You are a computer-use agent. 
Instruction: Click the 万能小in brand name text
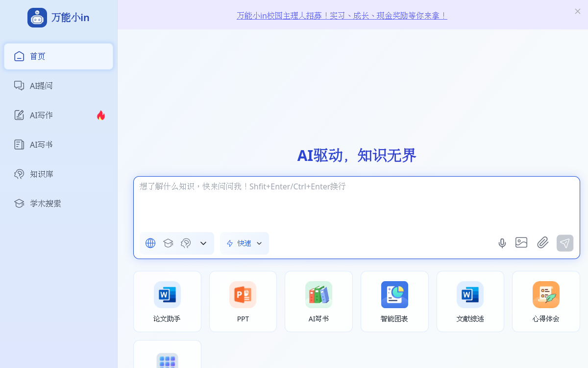(71, 18)
